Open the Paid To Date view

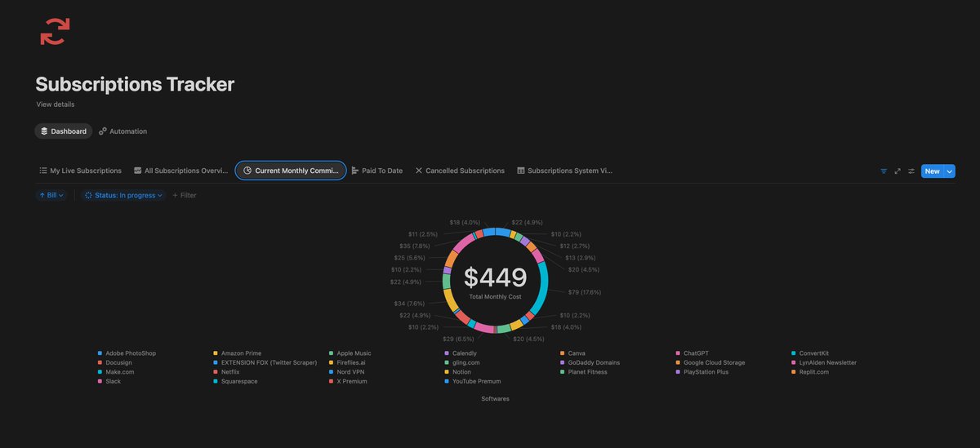(x=376, y=171)
